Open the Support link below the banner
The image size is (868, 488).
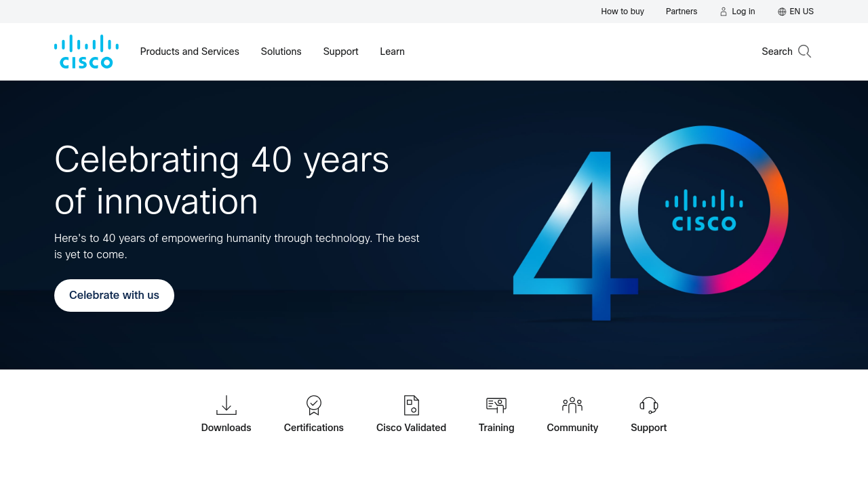coord(649,428)
